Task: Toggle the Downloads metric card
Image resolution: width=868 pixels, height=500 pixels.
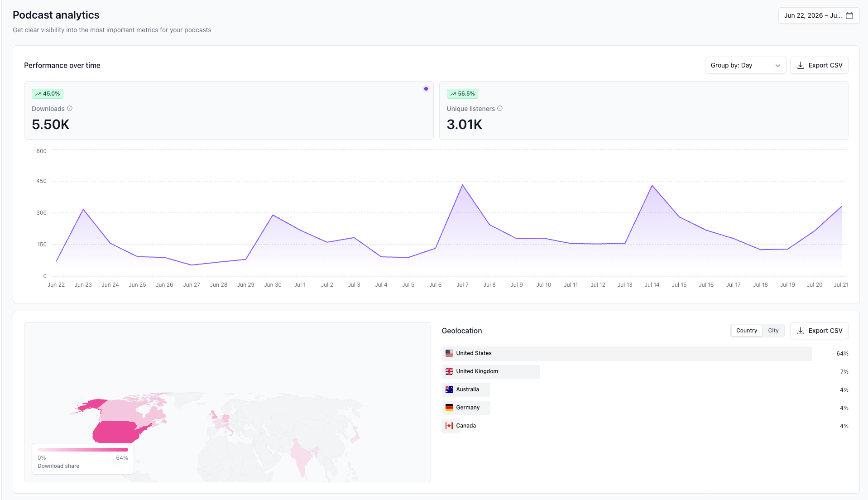Action: coord(229,111)
